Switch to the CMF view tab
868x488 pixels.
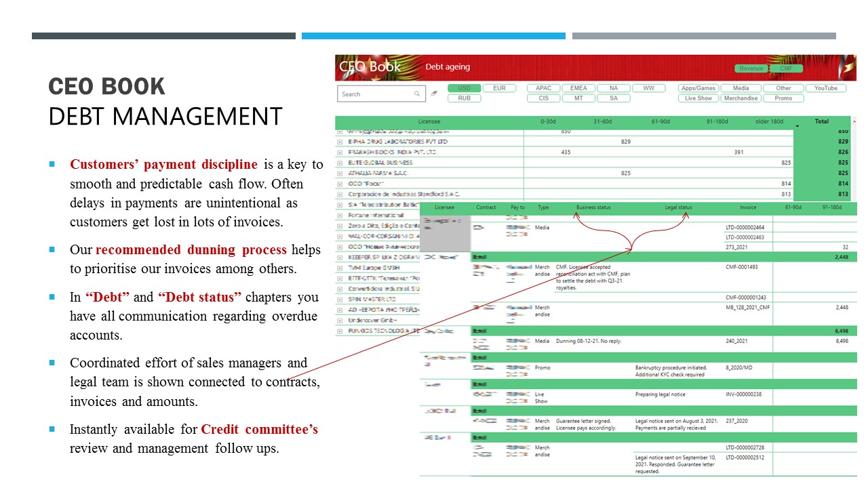tap(786, 68)
